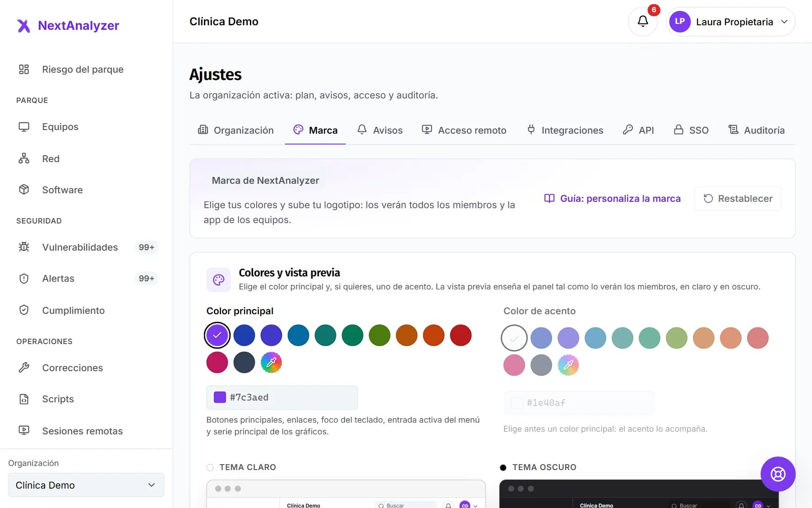The width and height of the screenshot is (812, 508).
Task: Click the Equipos monitor icon
Action: click(x=24, y=127)
